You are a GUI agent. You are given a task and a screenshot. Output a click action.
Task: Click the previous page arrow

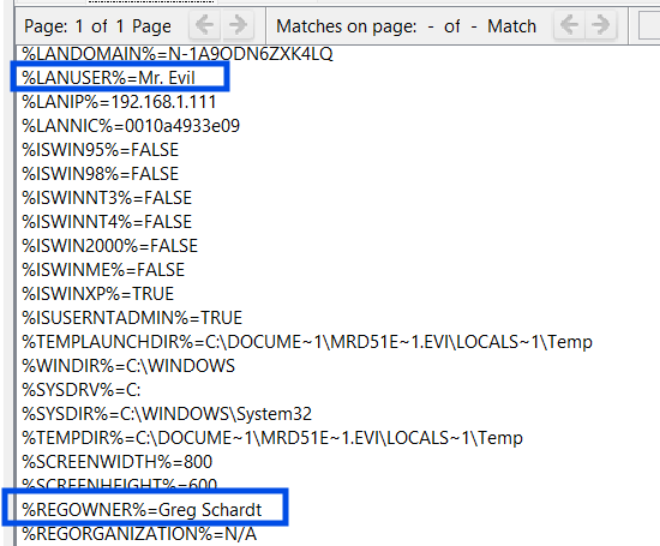[x=203, y=25]
